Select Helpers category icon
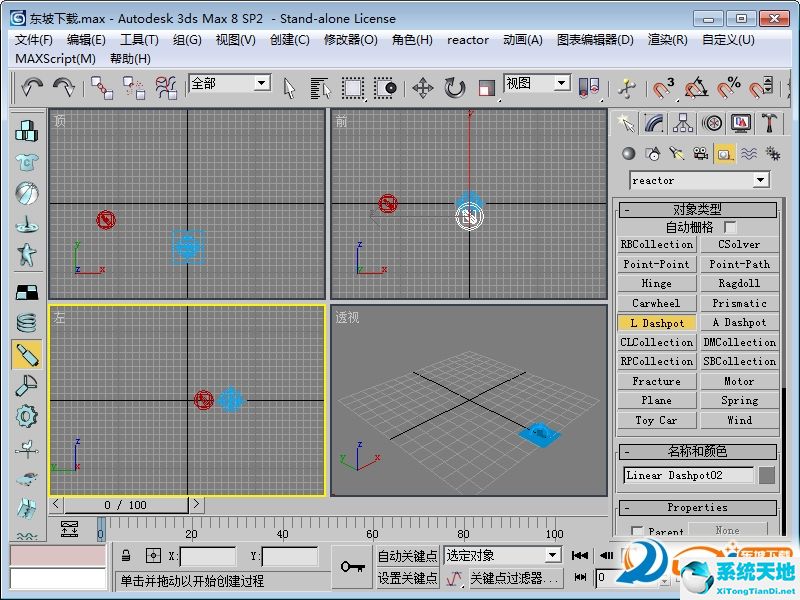800x600 pixels. (x=724, y=153)
